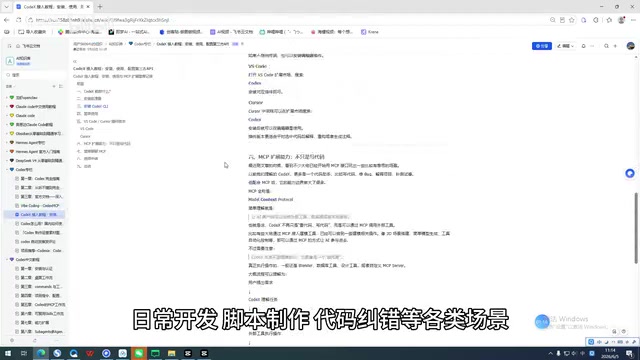Open the file explorer taskbar icon

click(171, 353)
